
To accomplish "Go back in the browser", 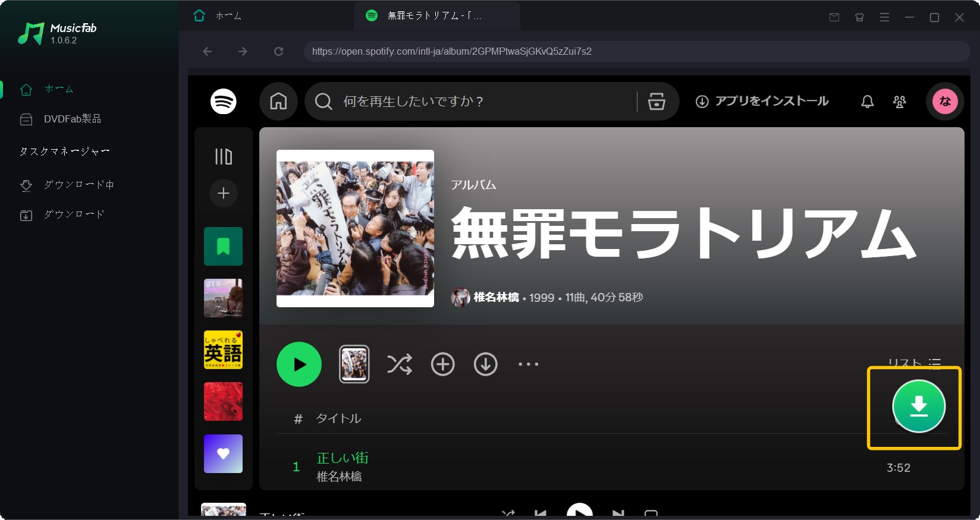I will (208, 52).
